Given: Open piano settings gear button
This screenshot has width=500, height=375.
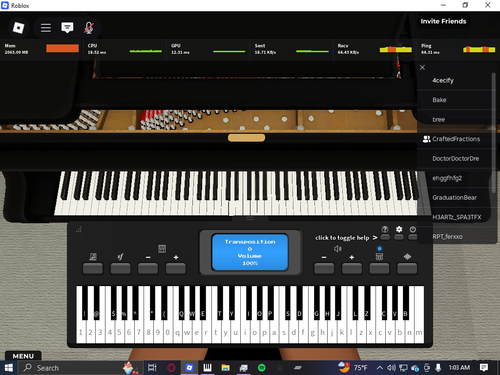Looking at the screenshot, I should tap(399, 237).
